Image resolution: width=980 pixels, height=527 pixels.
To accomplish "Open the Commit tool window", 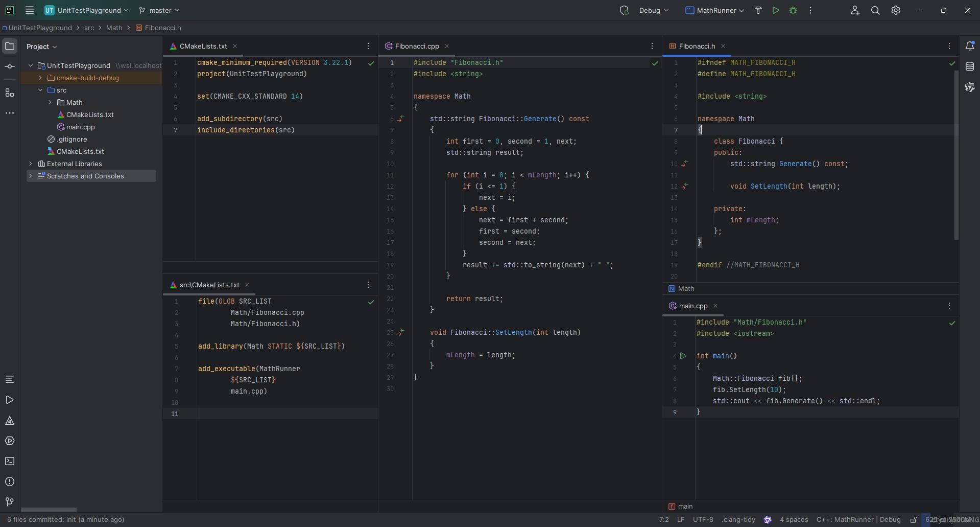I will [x=10, y=66].
